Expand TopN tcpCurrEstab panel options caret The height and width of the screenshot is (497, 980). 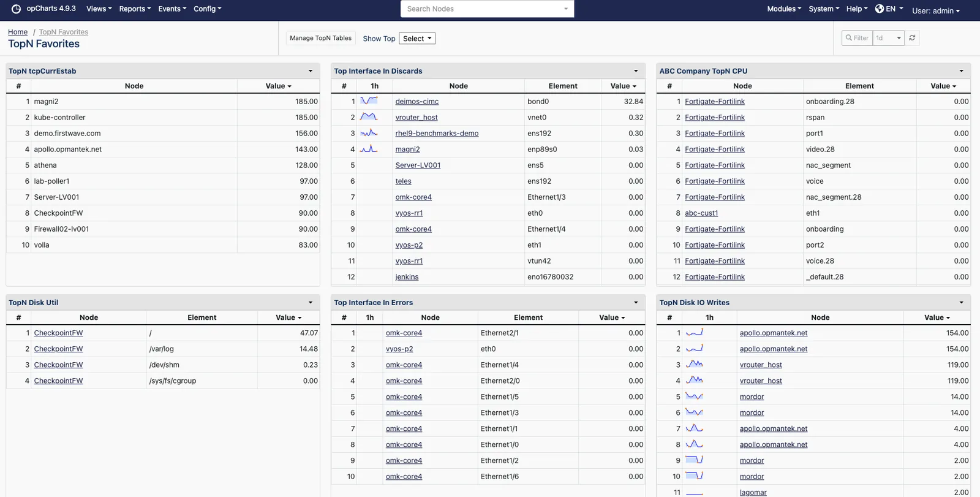point(311,71)
